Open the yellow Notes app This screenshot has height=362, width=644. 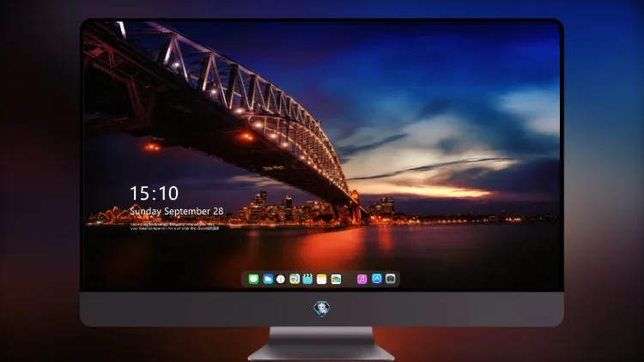[322, 279]
